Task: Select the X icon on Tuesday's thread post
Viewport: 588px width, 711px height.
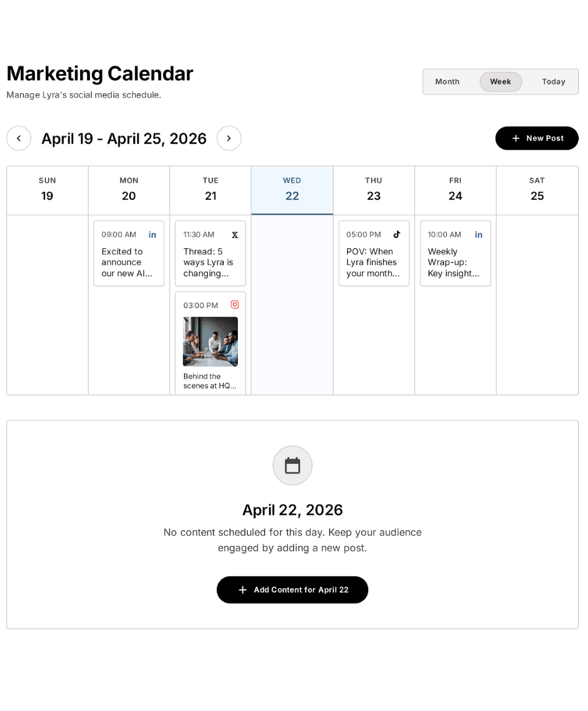Action: click(x=234, y=234)
